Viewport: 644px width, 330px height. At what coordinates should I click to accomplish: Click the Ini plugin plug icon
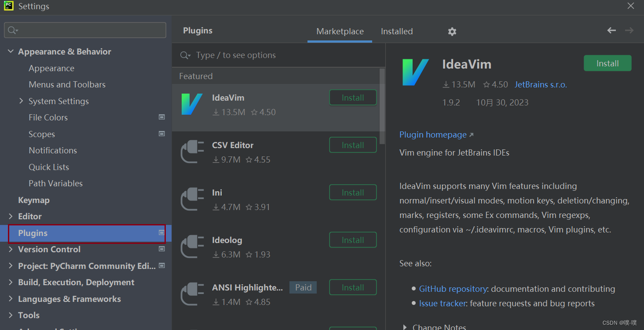click(192, 199)
